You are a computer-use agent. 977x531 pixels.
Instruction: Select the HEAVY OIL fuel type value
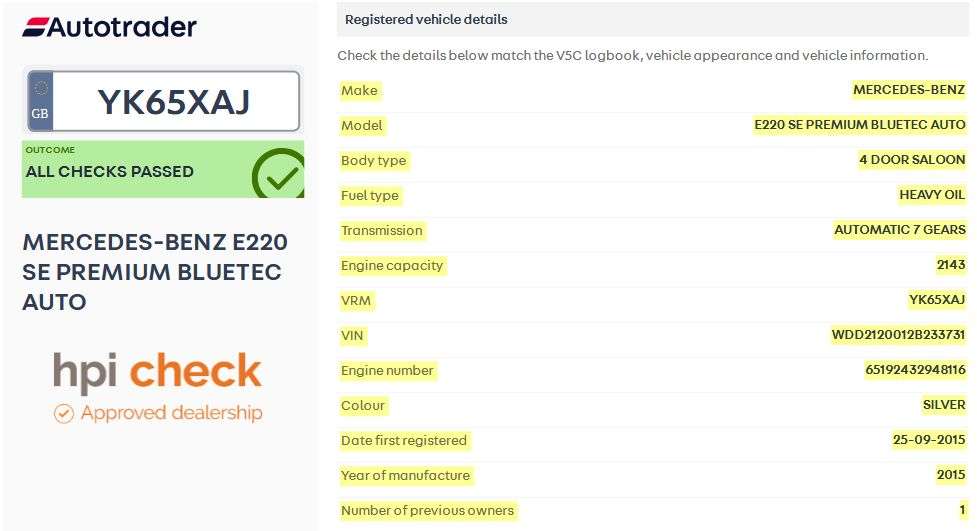[932, 195]
